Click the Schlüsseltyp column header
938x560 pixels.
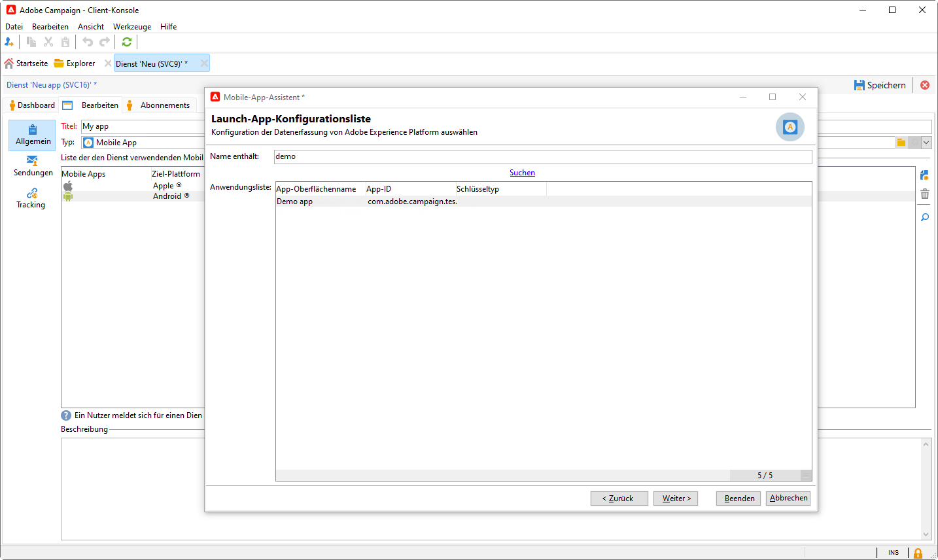point(501,189)
